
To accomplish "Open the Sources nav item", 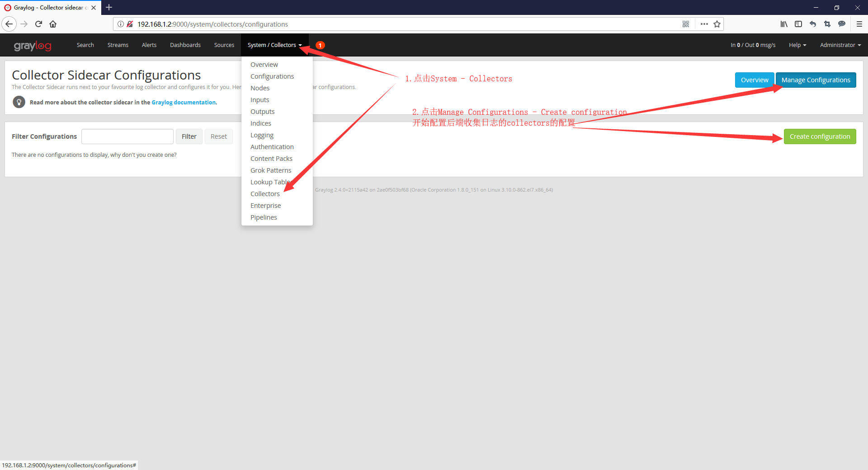I will 224,45.
